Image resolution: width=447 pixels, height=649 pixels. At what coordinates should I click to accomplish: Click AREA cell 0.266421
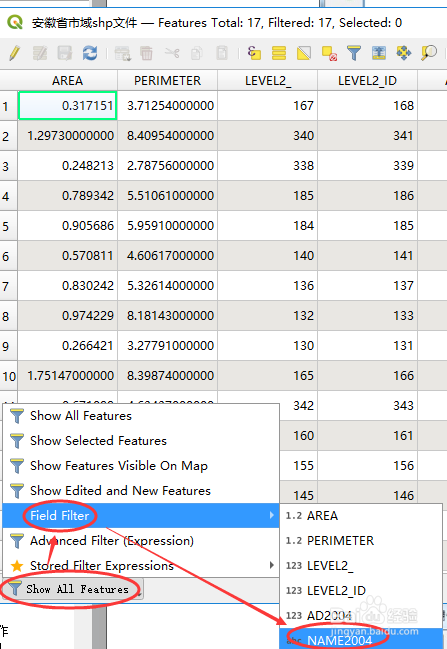(x=67, y=346)
